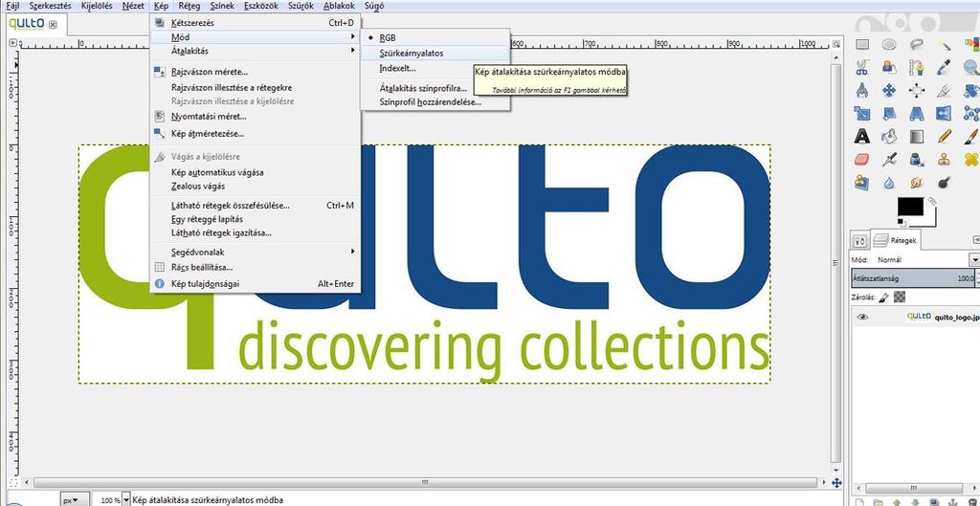Image resolution: width=980 pixels, height=506 pixels.
Task: Select the Bucket Fill tool
Action: pos(889,136)
